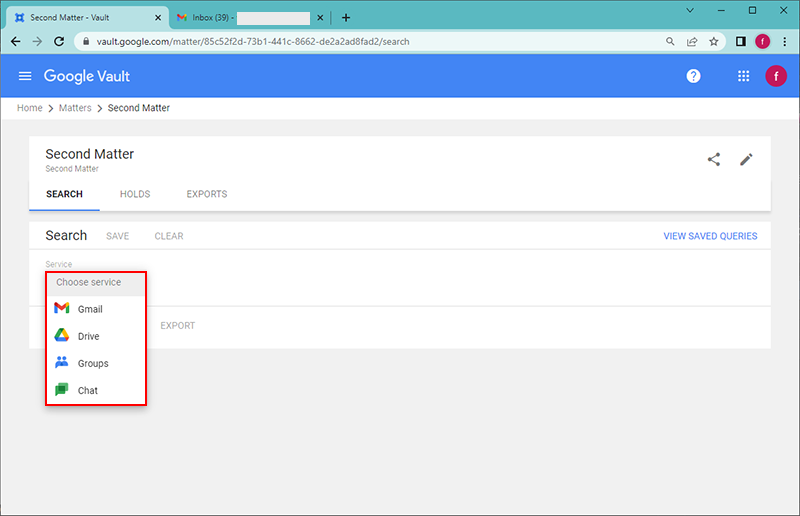Open Chrome profile avatar
Image resolution: width=800 pixels, height=516 pixels.
pos(762,41)
